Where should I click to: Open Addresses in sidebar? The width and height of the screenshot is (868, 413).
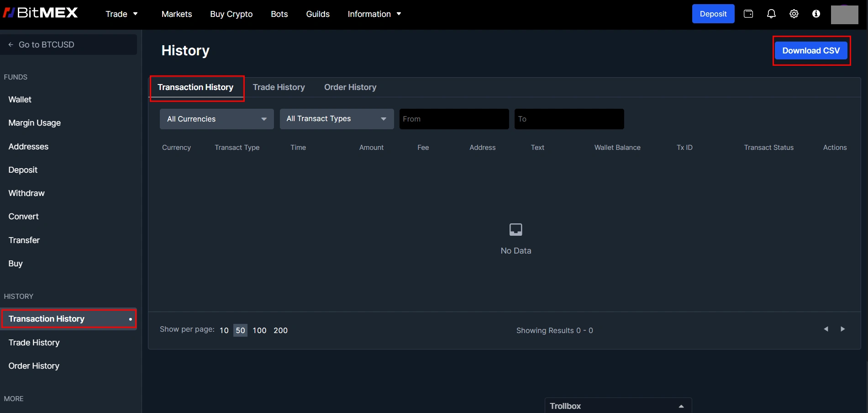[28, 147]
